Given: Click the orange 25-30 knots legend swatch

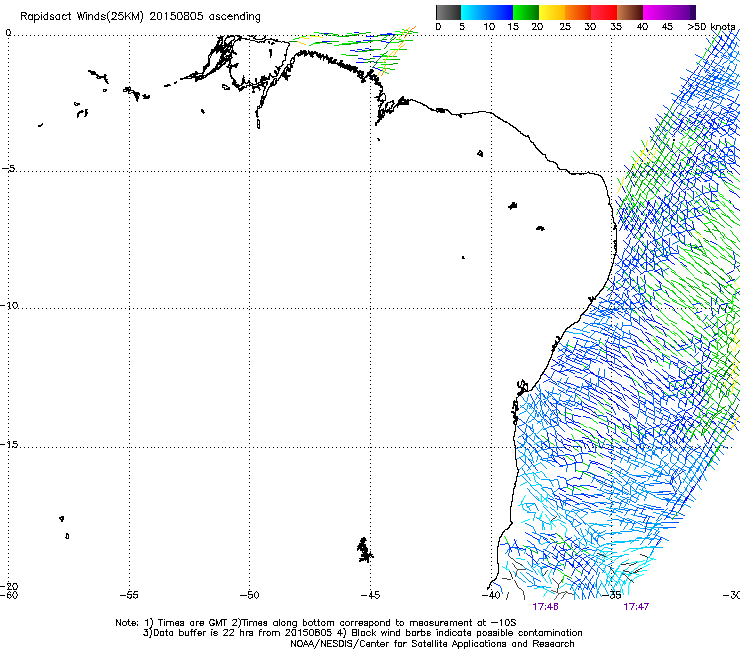Looking at the screenshot, I should coord(578,12).
